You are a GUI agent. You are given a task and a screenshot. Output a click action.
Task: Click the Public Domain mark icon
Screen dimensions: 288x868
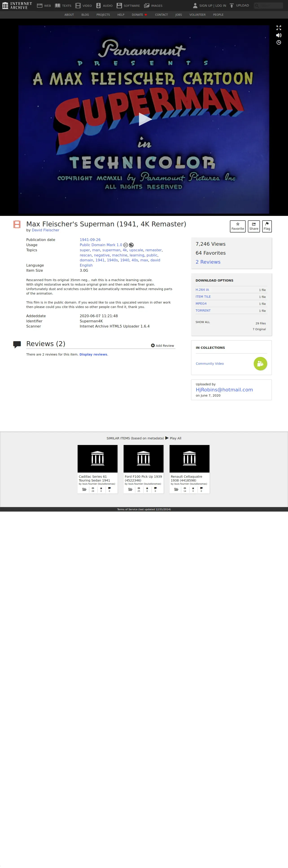tap(131, 245)
